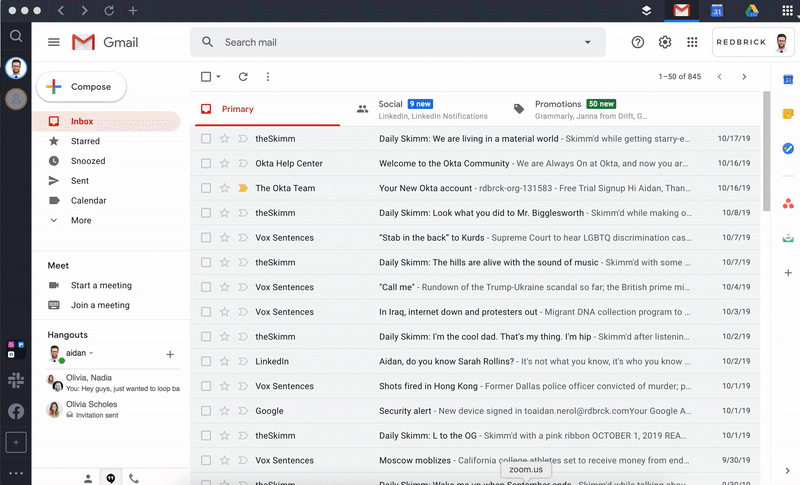
Task: Open the Gmail app tab in top bar
Action: coord(681,10)
